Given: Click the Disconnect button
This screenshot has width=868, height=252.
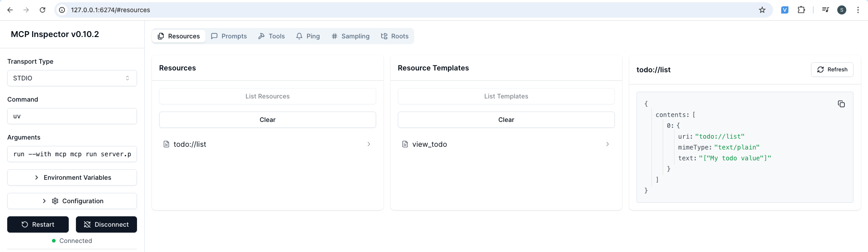Looking at the screenshot, I should [x=106, y=224].
